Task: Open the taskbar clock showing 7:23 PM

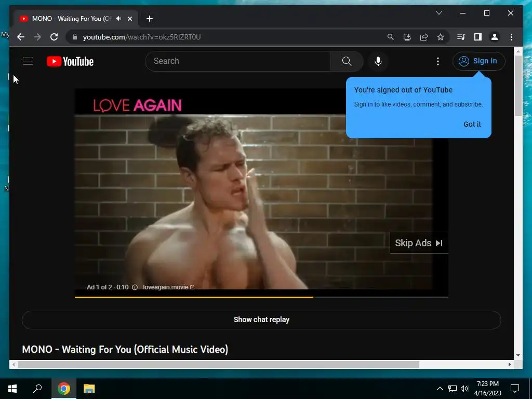Action: click(487, 389)
